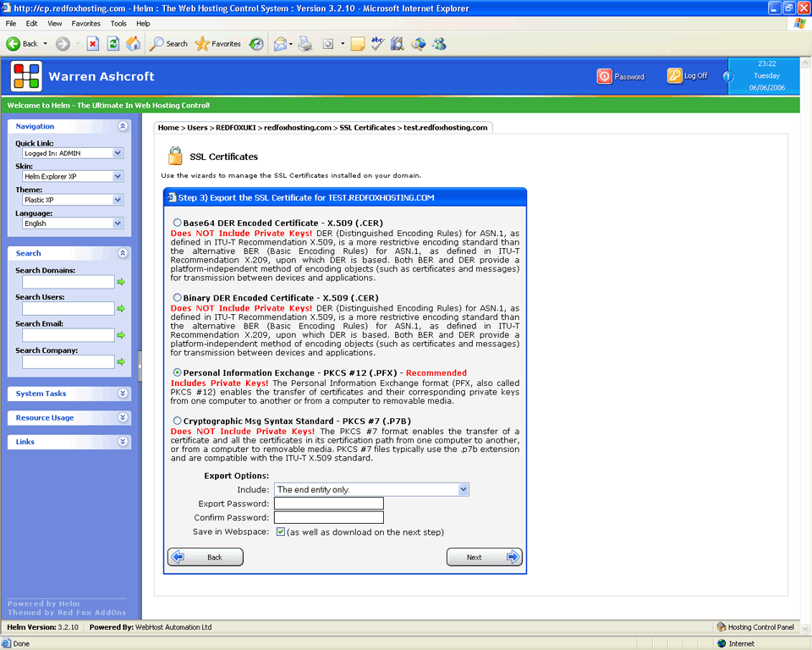Screen dimensions: 812x650
Task: Collapse the Search panel
Action: (x=123, y=253)
